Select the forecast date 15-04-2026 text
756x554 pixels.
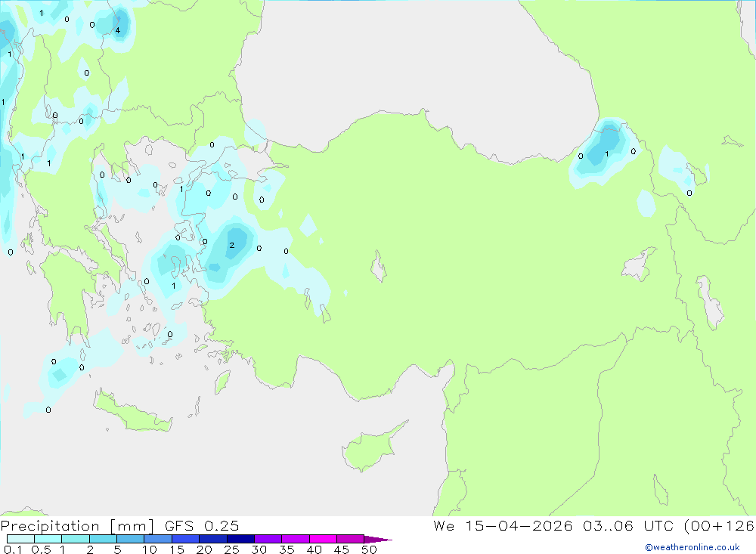click(519, 526)
